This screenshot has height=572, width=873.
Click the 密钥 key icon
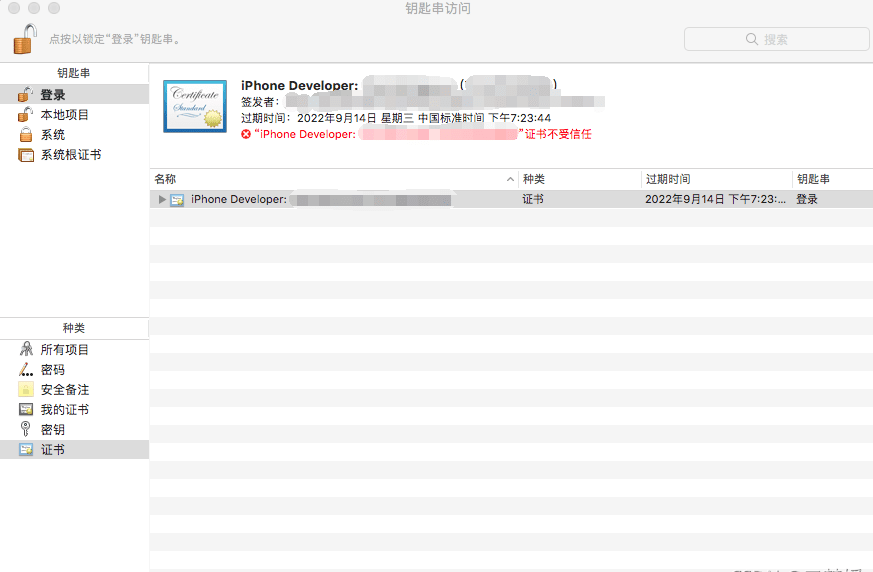click(x=26, y=429)
